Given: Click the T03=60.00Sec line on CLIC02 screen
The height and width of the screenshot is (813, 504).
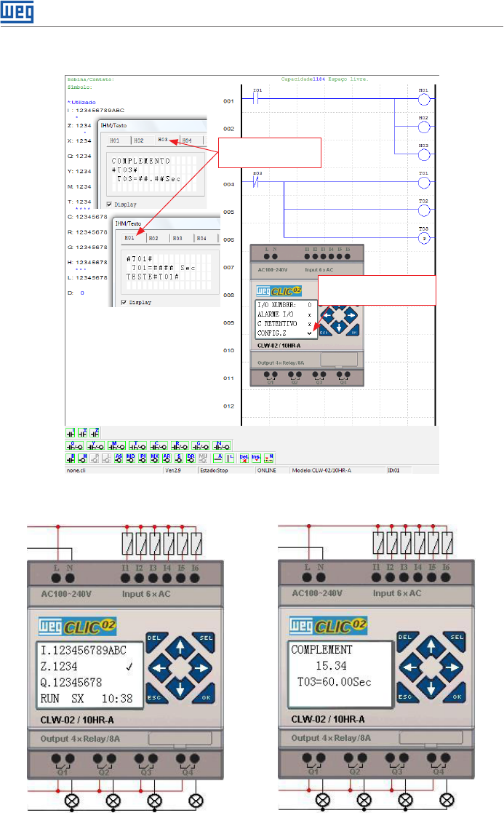Looking at the screenshot, I should pyautogui.click(x=334, y=682).
